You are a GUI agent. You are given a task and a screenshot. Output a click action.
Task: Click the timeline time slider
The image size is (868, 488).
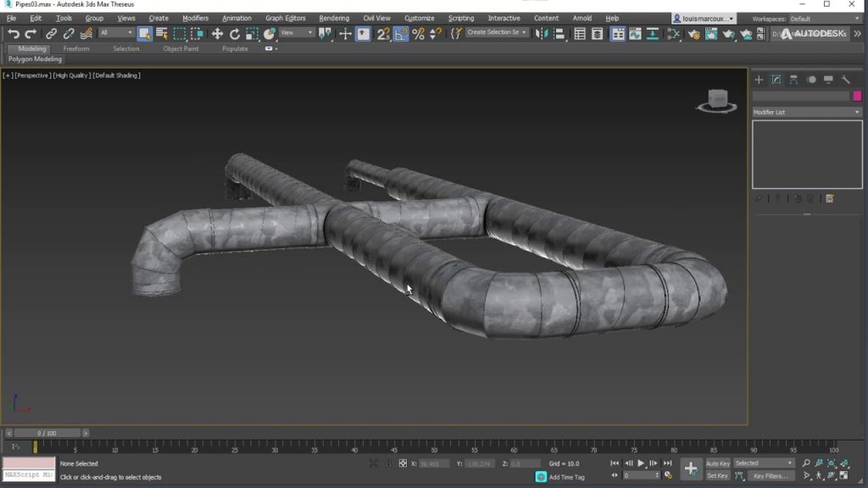pos(47,432)
